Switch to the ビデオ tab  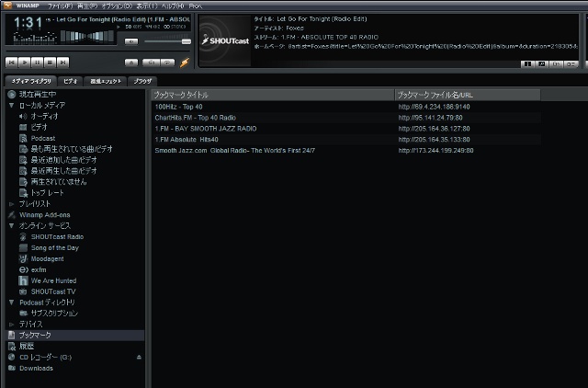tap(70, 81)
